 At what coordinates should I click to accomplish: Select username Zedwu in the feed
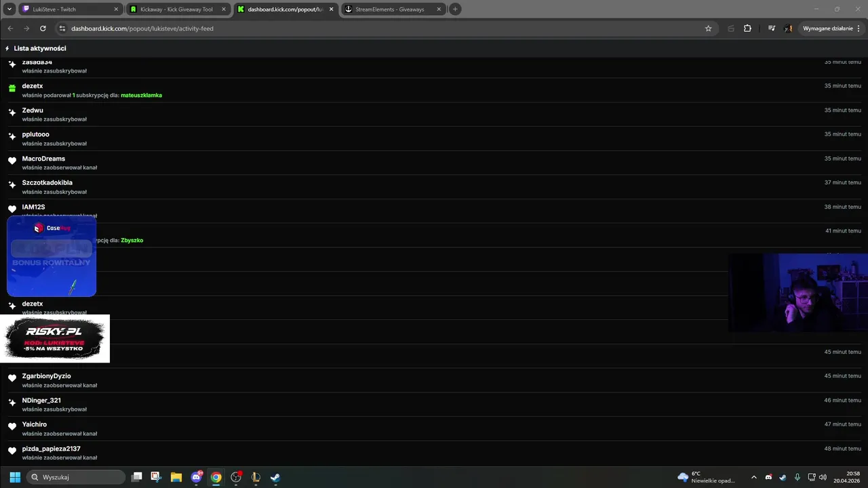click(x=33, y=110)
